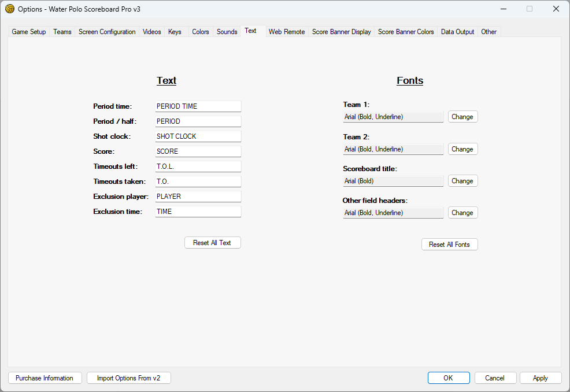The image size is (570, 392).
Task: Change the Other field headers font
Action: click(462, 213)
